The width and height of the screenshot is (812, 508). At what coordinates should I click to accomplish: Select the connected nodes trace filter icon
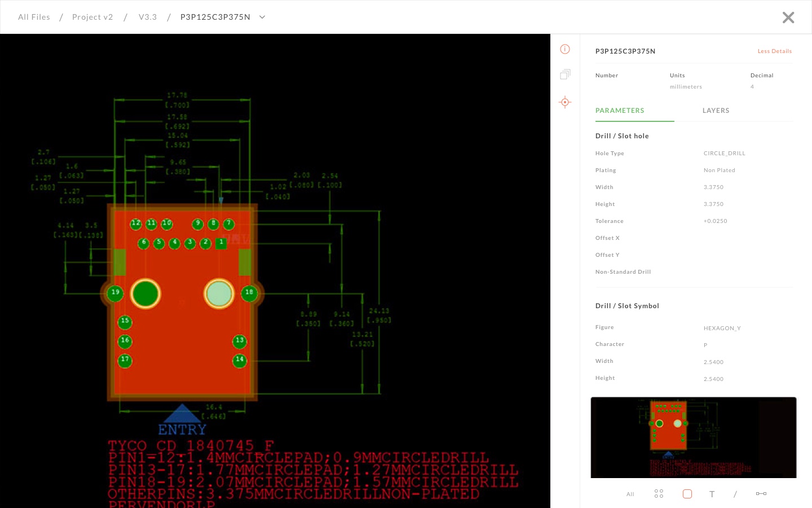pos(761,494)
